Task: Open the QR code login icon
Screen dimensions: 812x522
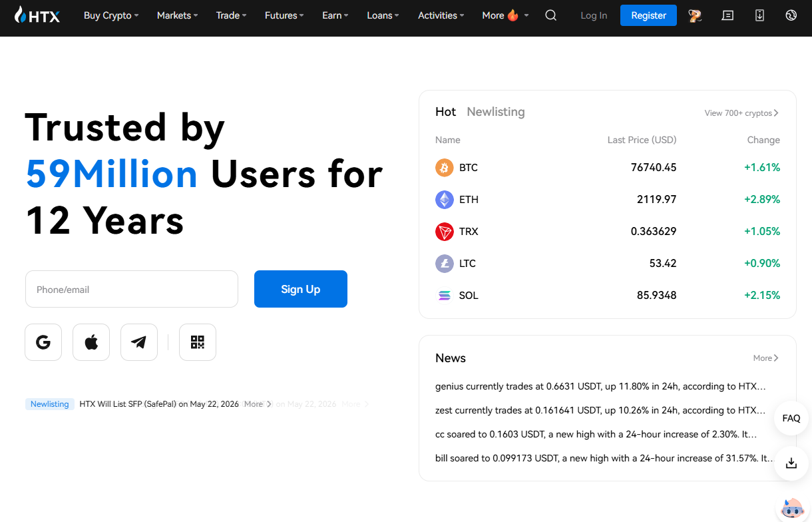Action: (x=198, y=342)
